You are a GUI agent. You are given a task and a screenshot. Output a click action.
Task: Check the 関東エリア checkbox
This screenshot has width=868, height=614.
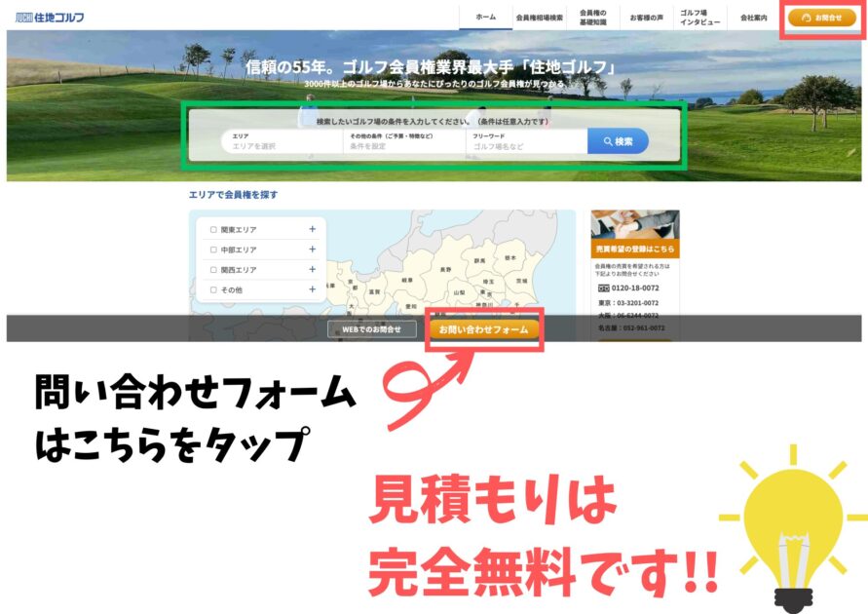tap(213, 229)
